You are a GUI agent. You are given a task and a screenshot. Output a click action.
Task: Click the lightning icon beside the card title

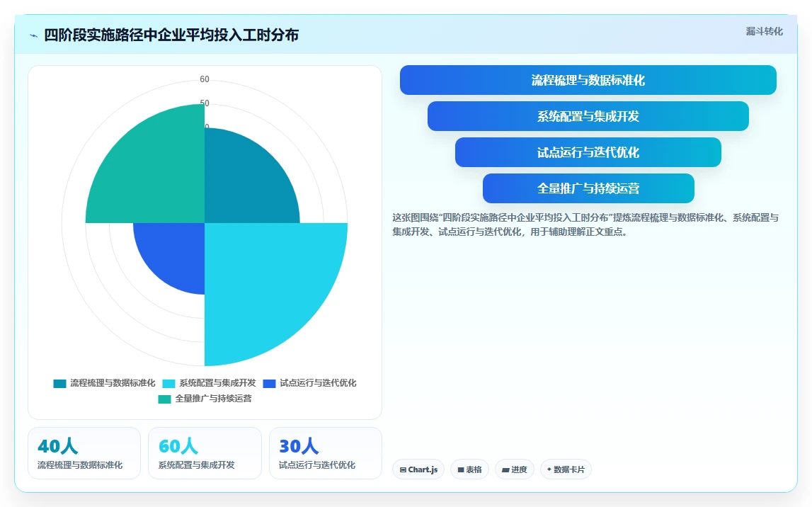(34, 35)
